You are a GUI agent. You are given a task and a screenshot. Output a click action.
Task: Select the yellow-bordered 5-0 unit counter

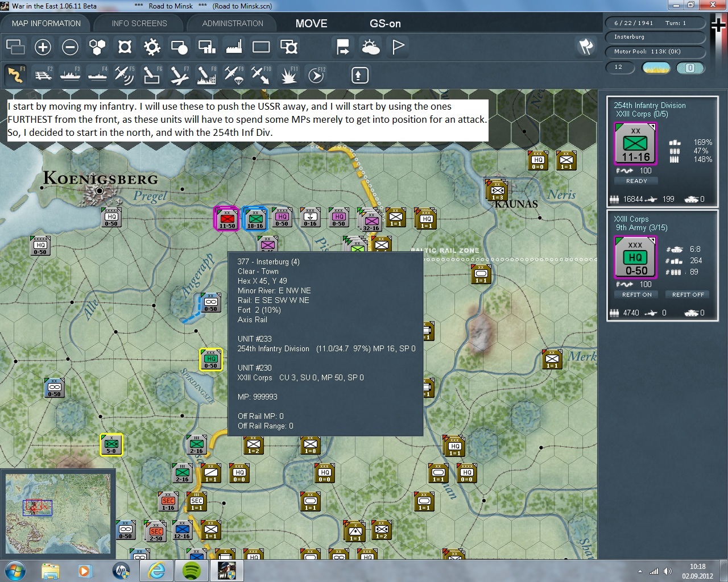coord(111,444)
